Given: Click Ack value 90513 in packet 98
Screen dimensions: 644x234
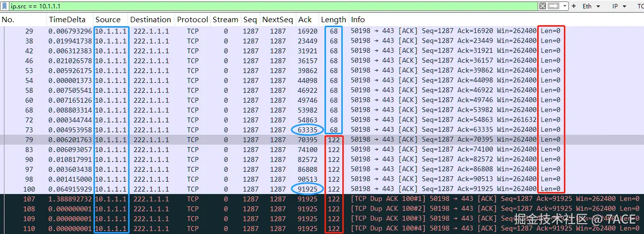Looking at the screenshot, I should pyautogui.click(x=307, y=179).
